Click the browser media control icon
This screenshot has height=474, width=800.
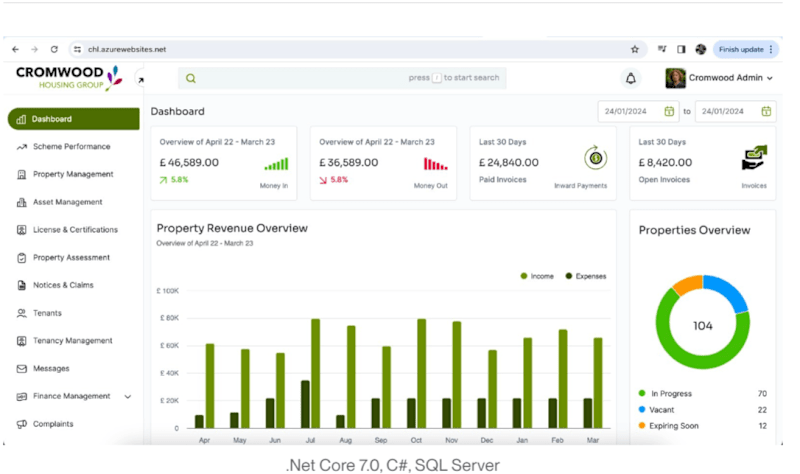click(662, 49)
